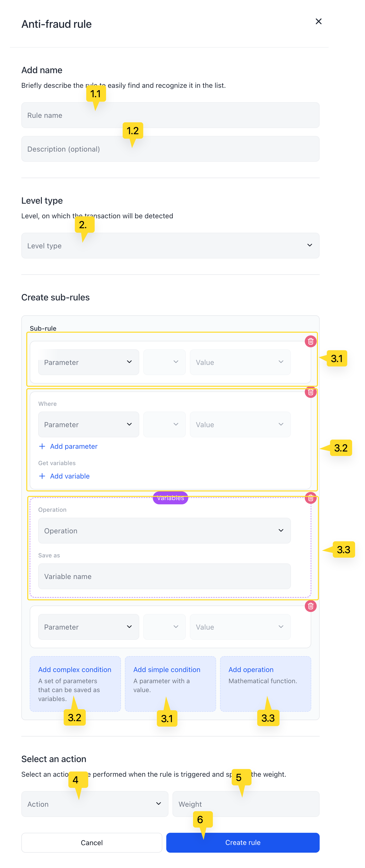Delete the last Parameter condition row
This screenshot has width=365, height=868.
coord(310,606)
